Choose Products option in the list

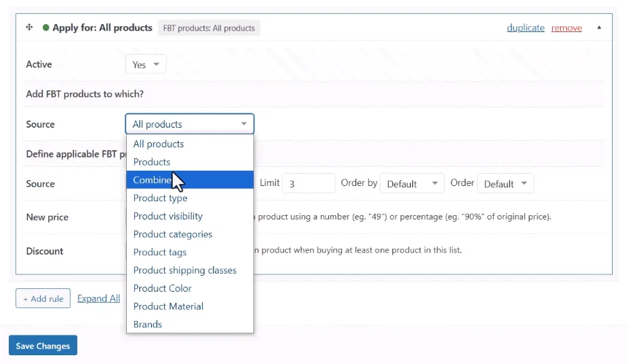pyautogui.click(x=152, y=162)
